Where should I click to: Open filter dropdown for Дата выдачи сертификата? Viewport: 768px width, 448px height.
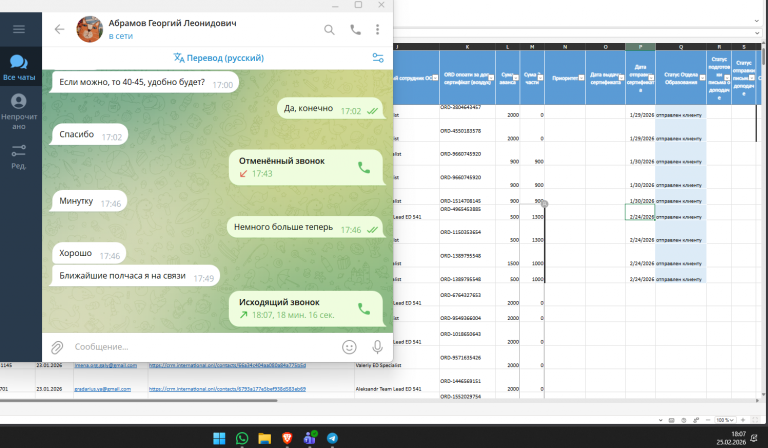tap(622, 78)
